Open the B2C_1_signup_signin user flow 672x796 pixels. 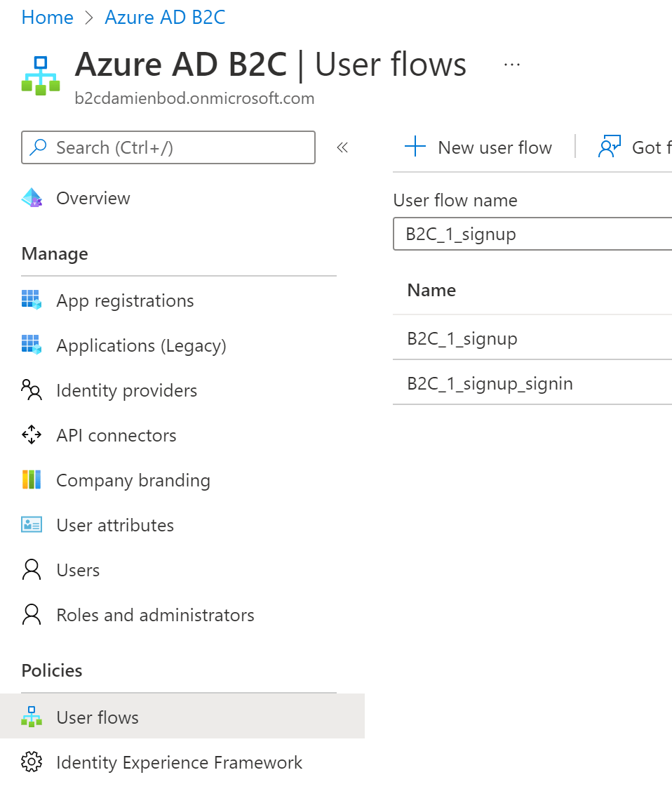click(x=490, y=383)
